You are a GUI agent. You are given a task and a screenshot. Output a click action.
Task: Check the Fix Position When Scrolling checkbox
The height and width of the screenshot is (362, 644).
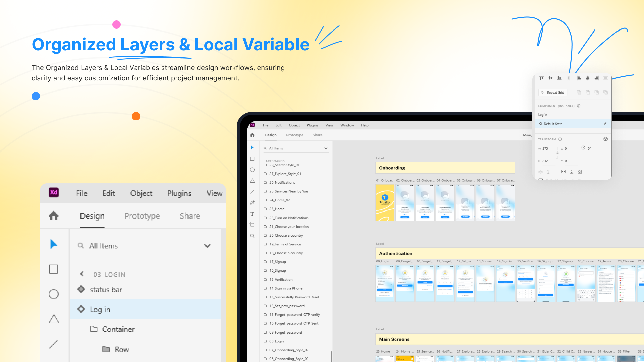[541, 180]
